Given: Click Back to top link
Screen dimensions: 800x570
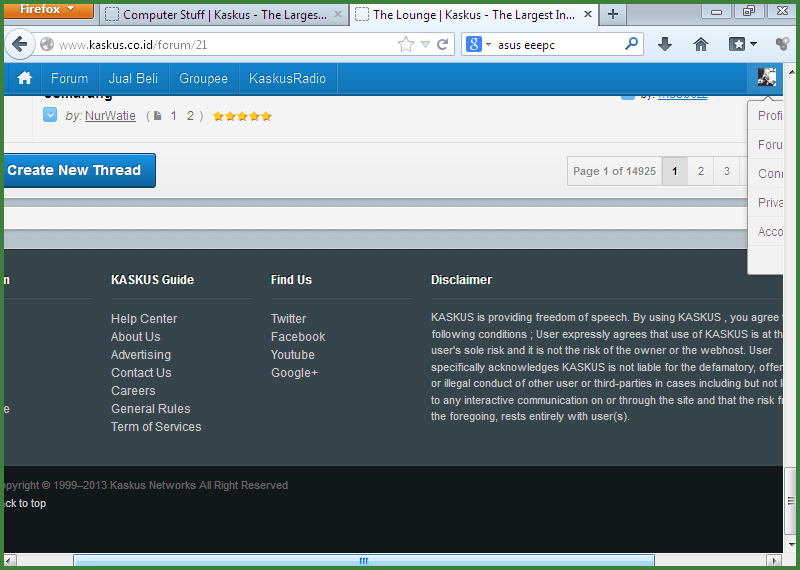Looking at the screenshot, I should pyautogui.click(x=24, y=503).
